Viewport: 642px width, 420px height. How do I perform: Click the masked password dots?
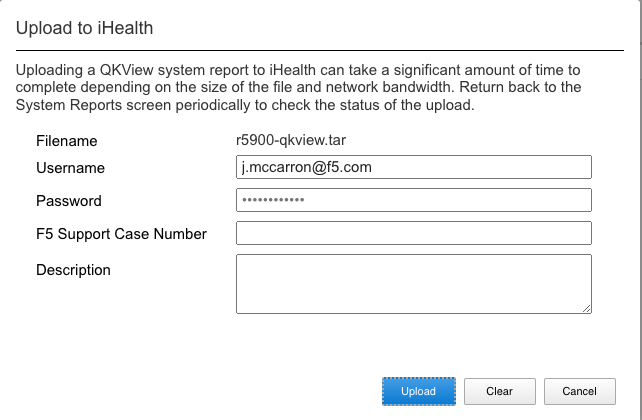[273, 200]
